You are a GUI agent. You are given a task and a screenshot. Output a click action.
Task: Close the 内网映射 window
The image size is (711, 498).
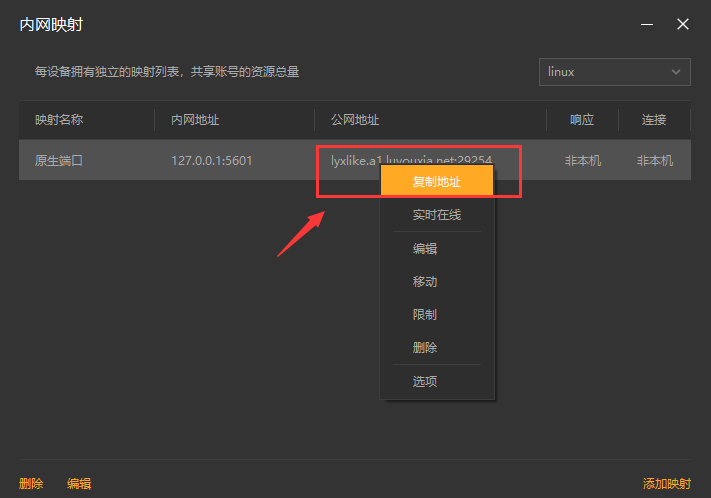[683, 24]
